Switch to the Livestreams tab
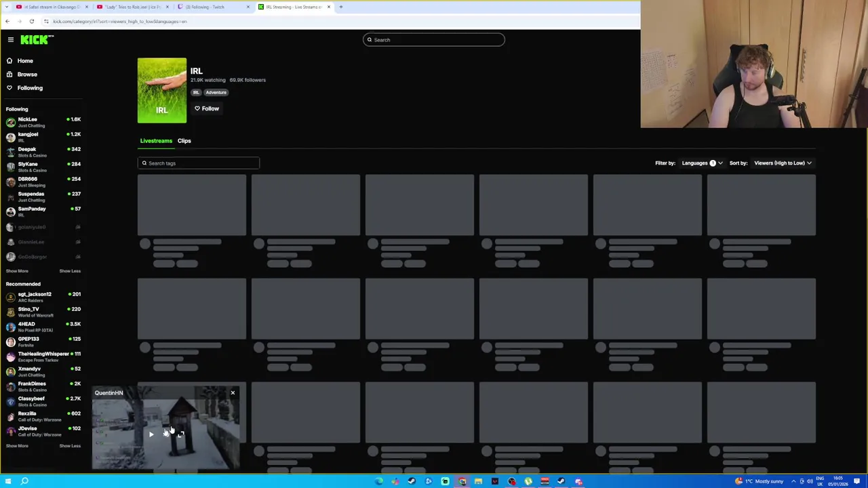868x488 pixels. point(156,141)
